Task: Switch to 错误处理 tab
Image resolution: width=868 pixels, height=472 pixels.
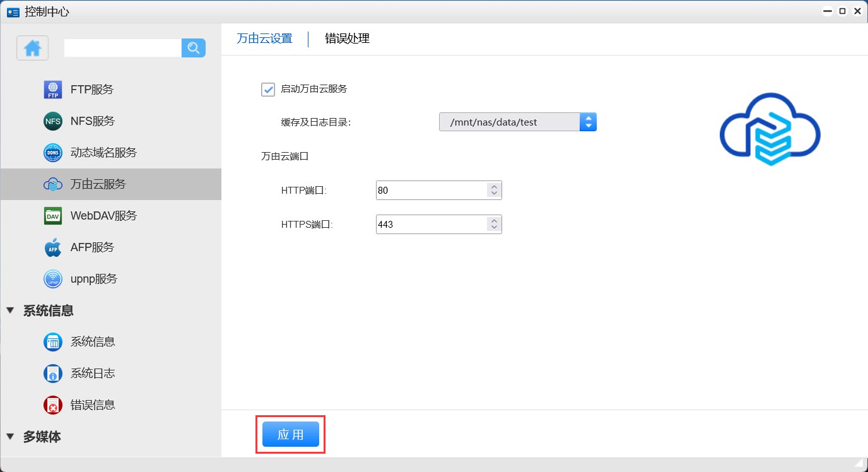Action: click(x=347, y=38)
